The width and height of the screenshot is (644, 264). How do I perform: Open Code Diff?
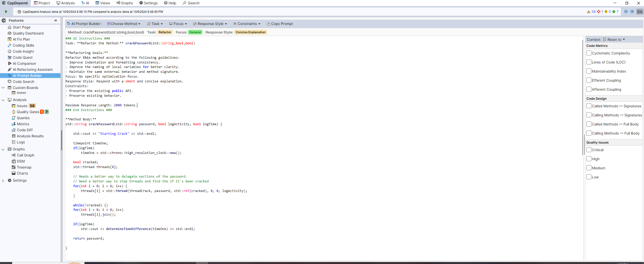point(24,130)
